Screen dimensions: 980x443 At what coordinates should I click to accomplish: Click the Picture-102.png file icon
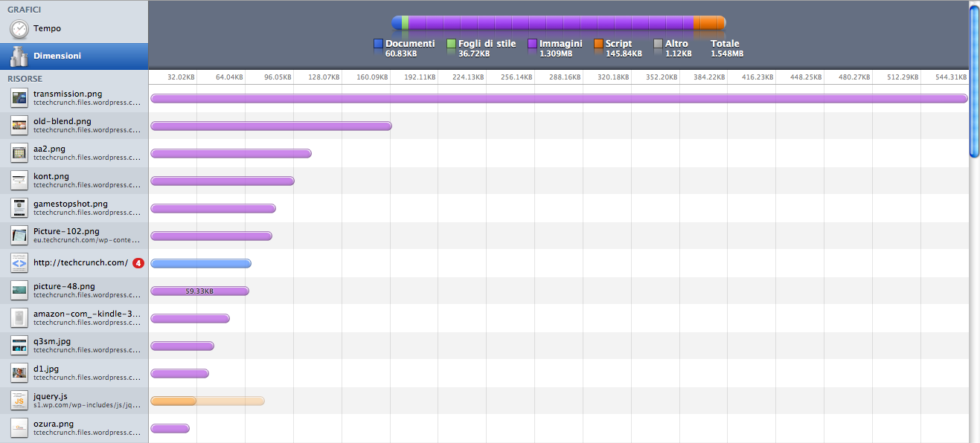(x=19, y=236)
